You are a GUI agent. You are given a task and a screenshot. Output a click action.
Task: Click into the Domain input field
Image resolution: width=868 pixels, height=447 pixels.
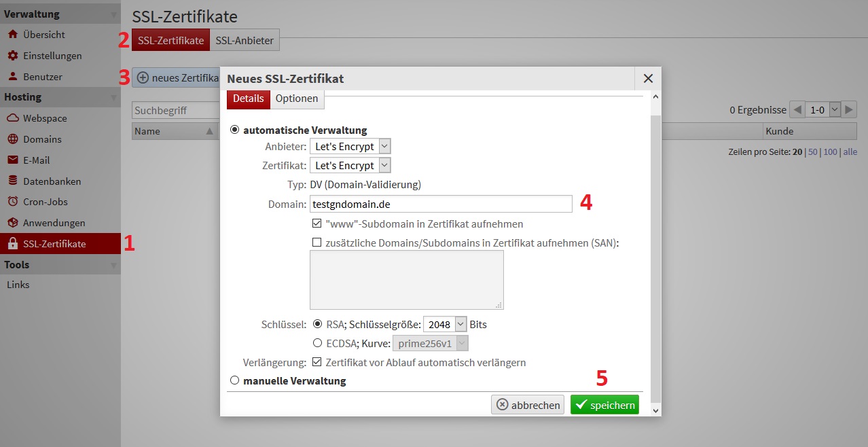441,204
